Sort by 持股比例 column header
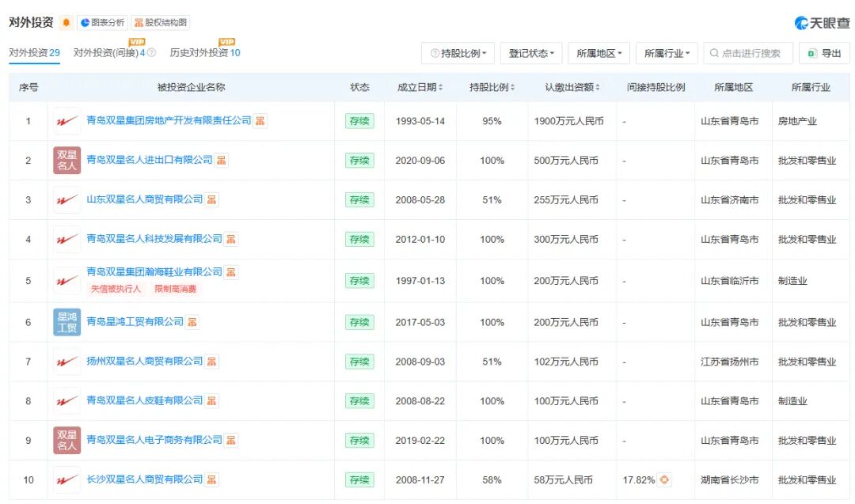 pos(492,87)
